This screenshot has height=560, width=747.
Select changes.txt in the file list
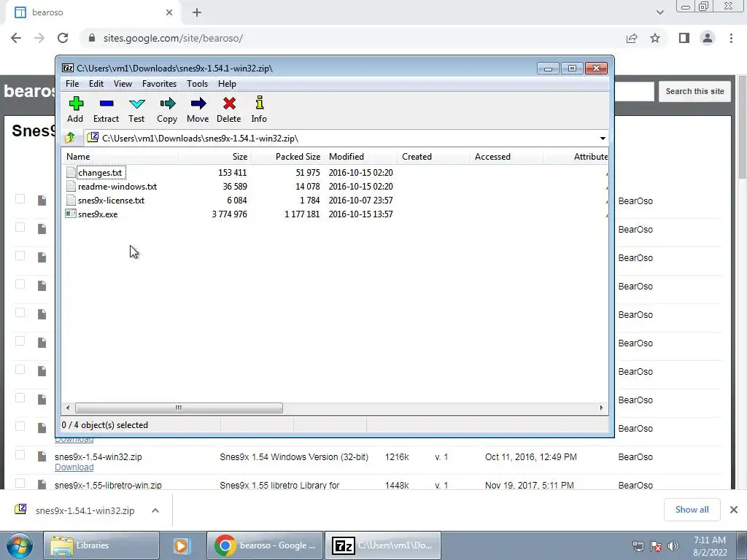[x=100, y=172]
